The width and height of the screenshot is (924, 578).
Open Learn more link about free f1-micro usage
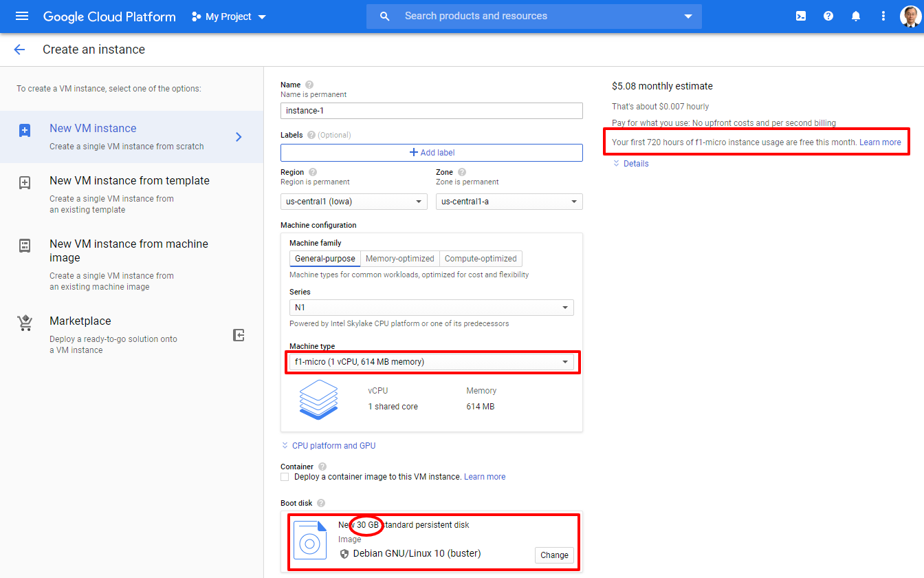[880, 142]
